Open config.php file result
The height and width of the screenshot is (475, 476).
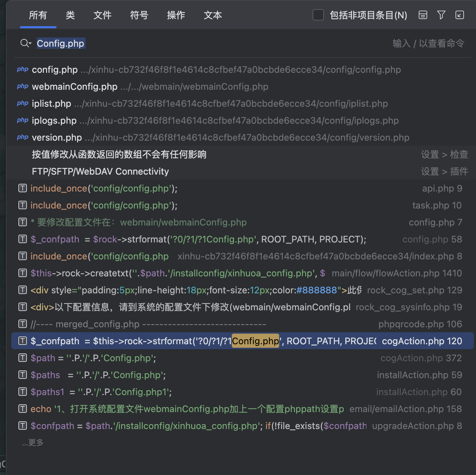tap(243, 70)
